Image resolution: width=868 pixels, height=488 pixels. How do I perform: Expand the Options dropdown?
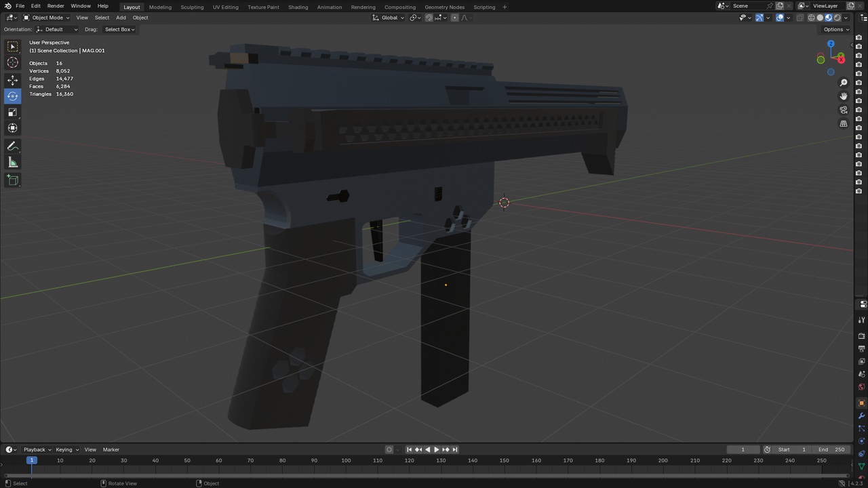[x=835, y=29]
